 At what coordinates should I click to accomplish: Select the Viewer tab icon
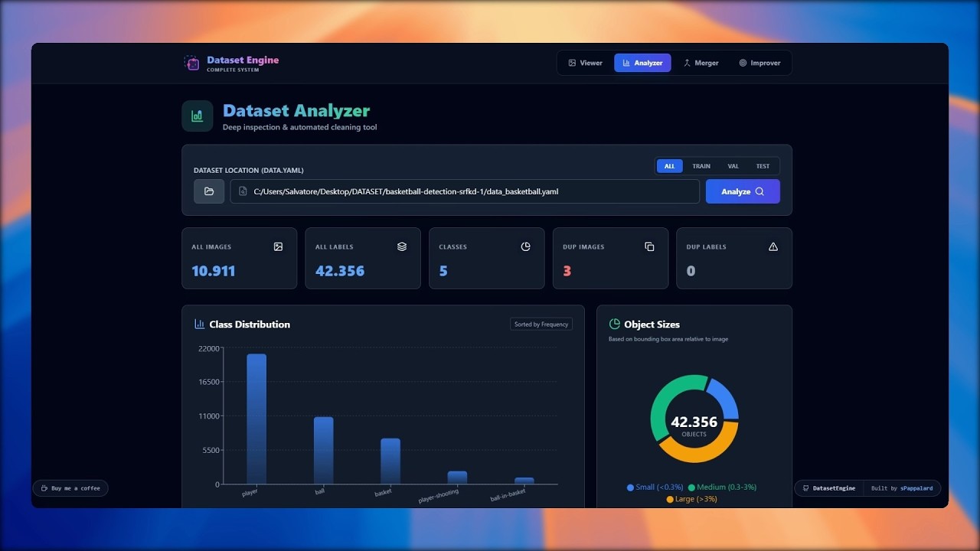571,63
